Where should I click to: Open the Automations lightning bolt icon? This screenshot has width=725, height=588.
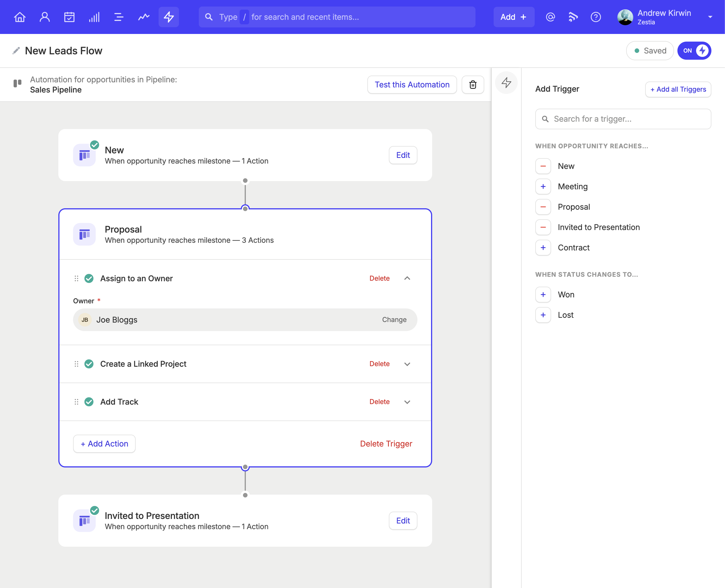[x=169, y=17]
